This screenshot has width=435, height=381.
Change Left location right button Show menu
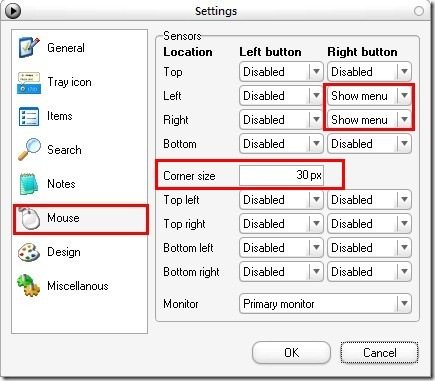369,96
